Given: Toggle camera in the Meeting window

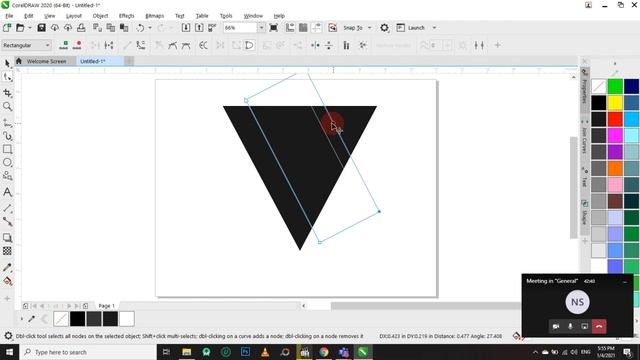Looking at the screenshot, I should point(556,327).
